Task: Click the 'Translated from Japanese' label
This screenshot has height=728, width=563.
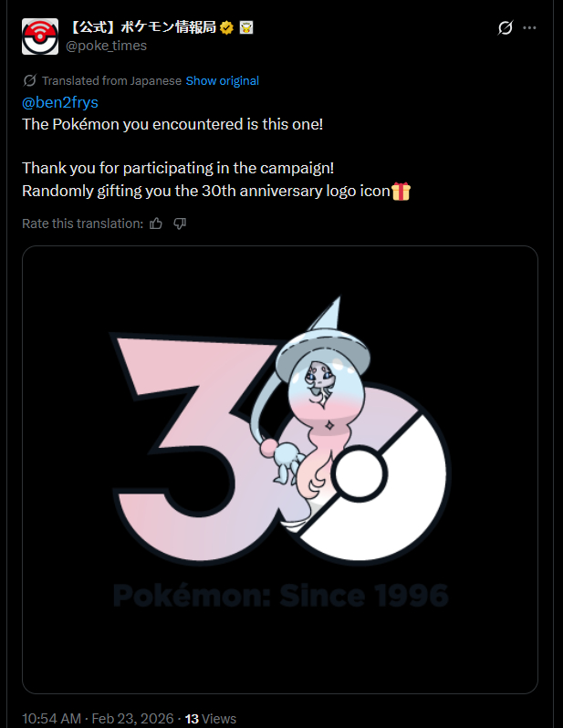Action: (x=111, y=80)
